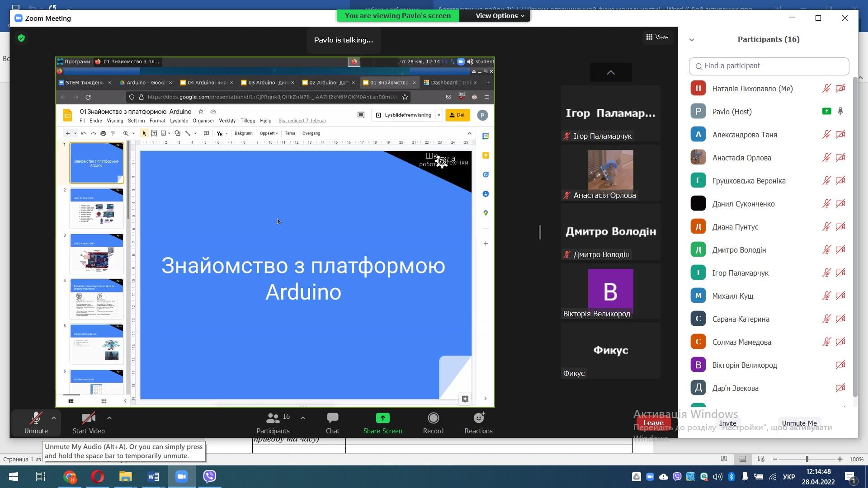
Task: Open Word from Windows taskbar
Action: pyautogui.click(x=153, y=477)
